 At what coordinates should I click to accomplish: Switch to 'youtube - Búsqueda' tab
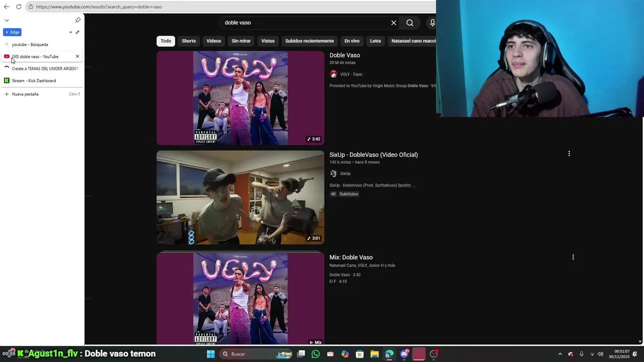[42, 44]
